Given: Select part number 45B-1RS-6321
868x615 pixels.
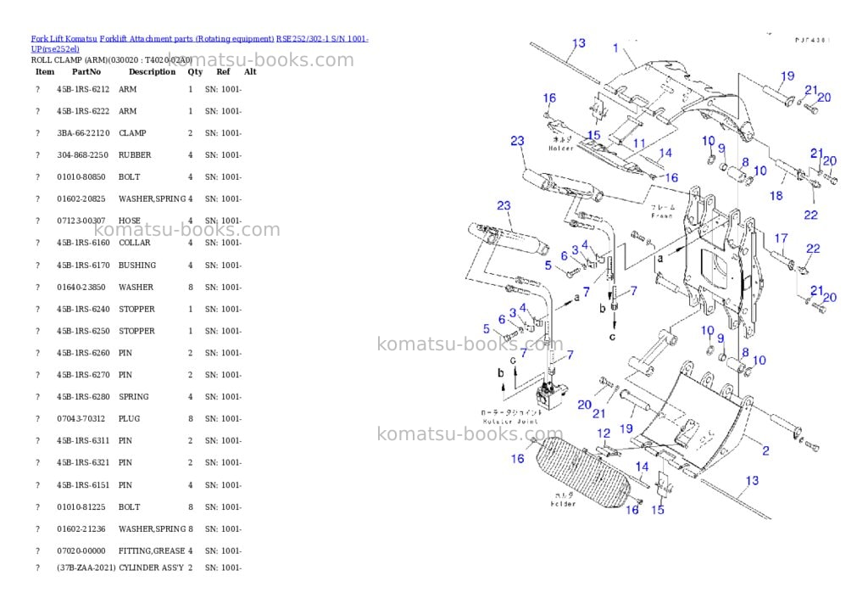Looking at the screenshot, I should point(83,462).
